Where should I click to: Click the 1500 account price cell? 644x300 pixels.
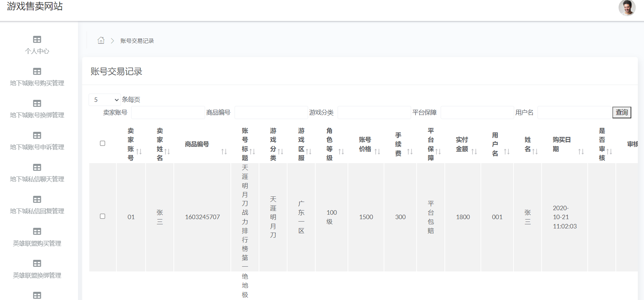click(x=366, y=217)
